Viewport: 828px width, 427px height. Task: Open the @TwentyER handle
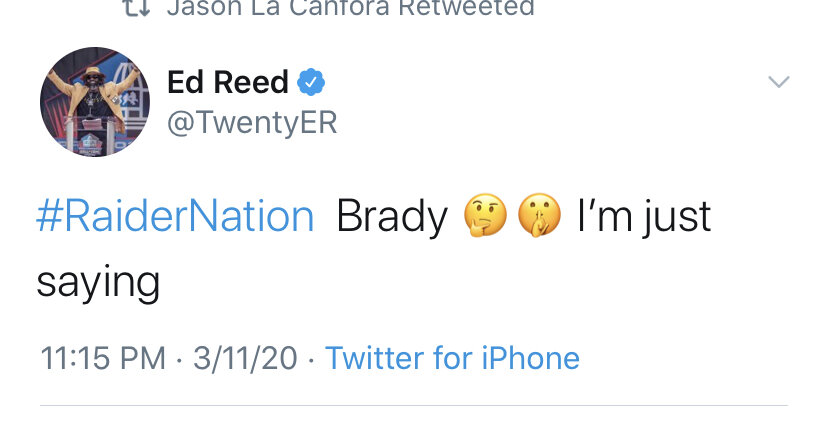252,123
